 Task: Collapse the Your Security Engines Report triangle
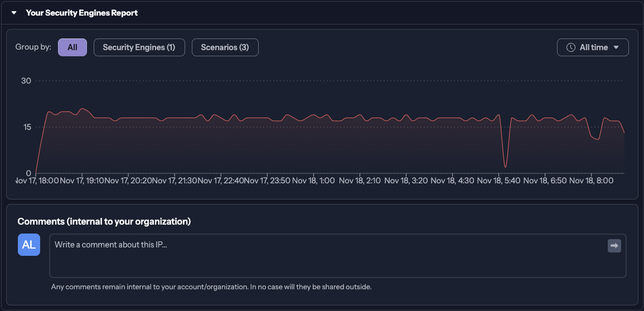[x=14, y=13]
